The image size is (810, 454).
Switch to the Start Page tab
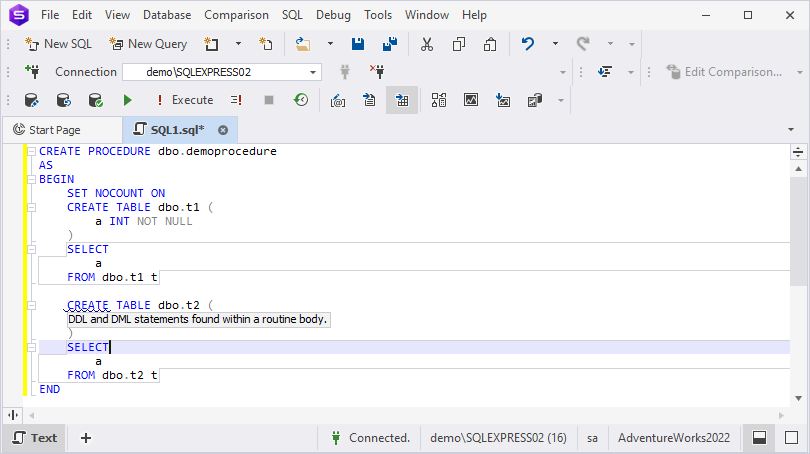[x=63, y=130]
